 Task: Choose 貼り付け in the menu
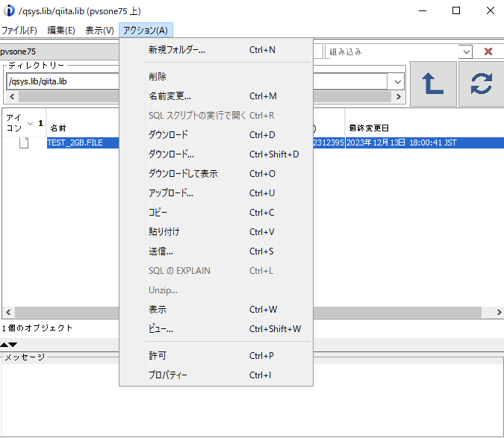tap(216, 232)
